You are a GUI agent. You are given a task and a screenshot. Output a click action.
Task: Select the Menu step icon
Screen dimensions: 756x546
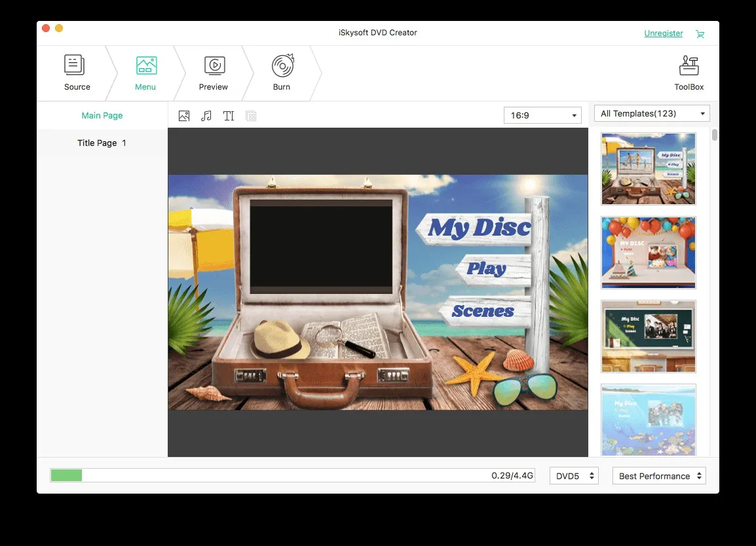click(145, 64)
